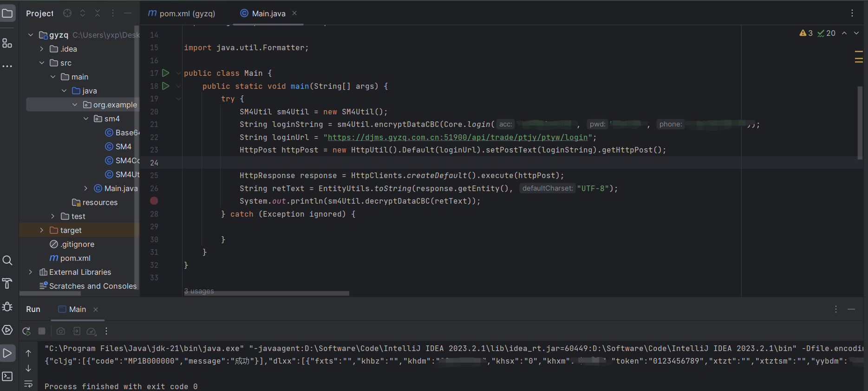Select opened file locate icon in Project panel
The width and height of the screenshot is (868, 391).
[x=67, y=13]
